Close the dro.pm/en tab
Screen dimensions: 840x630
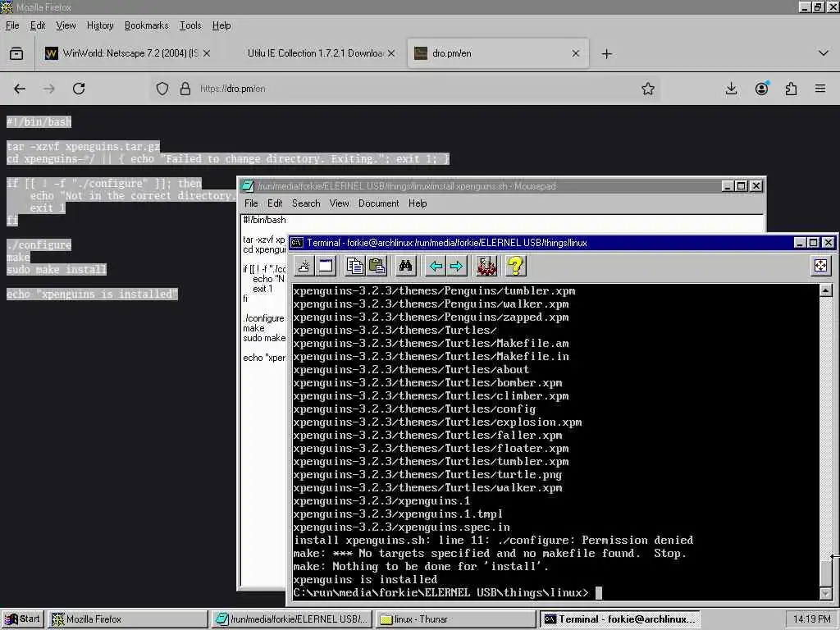(x=575, y=53)
